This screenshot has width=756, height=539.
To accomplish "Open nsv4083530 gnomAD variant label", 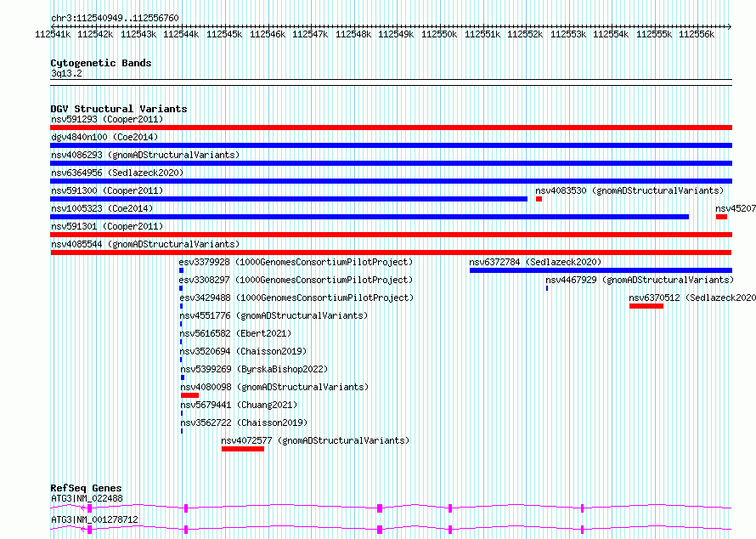I will (x=629, y=190).
